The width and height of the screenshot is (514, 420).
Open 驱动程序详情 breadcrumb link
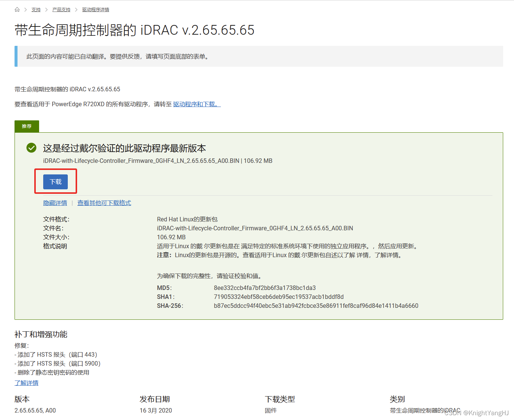click(96, 10)
